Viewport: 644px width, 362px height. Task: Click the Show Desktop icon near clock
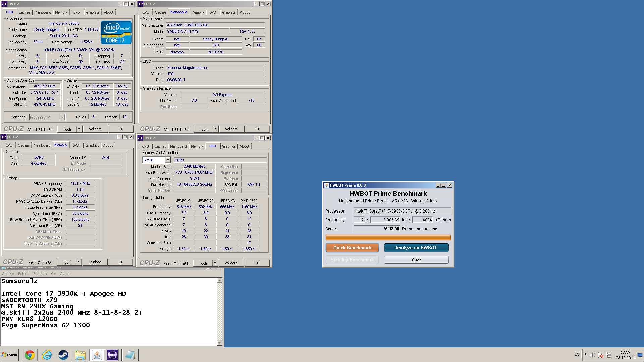click(640, 355)
